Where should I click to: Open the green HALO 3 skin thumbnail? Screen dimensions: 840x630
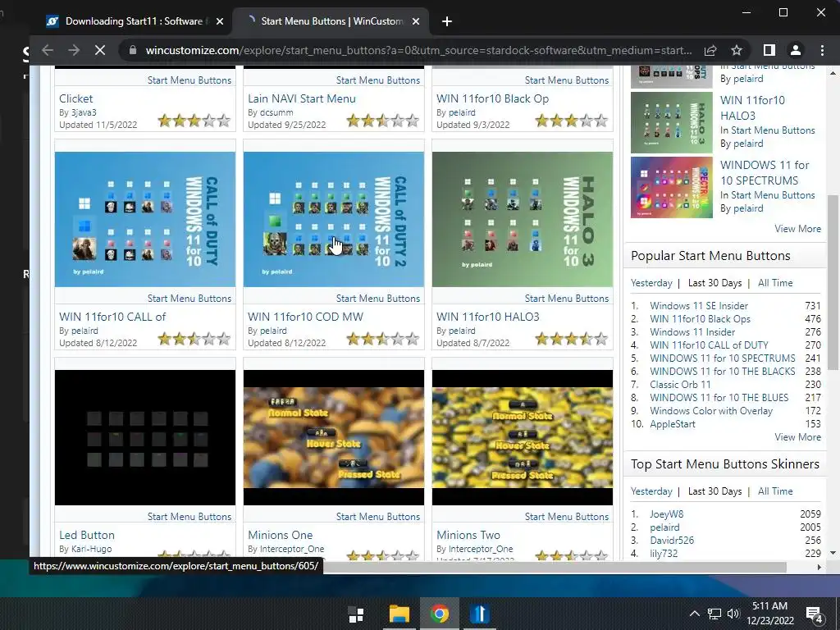click(523, 220)
